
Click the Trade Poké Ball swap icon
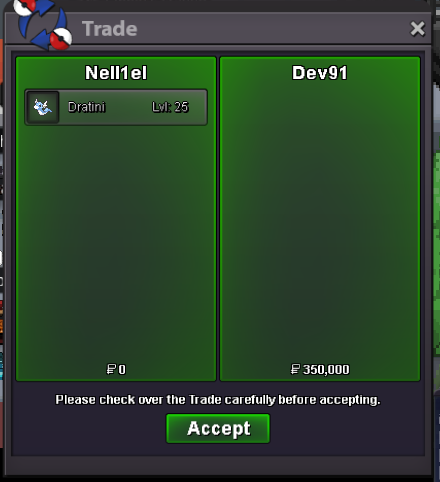point(43,24)
